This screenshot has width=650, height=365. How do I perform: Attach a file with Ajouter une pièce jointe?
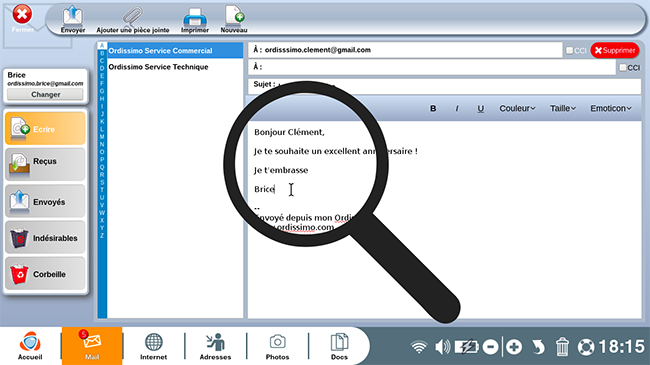(133, 19)
